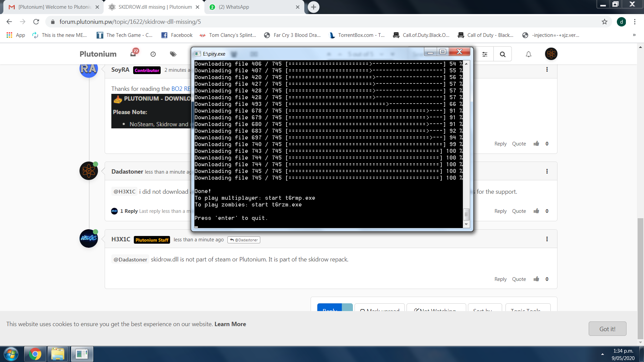
Task: Drag the console window scrollbar down
Action: coord(466,225)
